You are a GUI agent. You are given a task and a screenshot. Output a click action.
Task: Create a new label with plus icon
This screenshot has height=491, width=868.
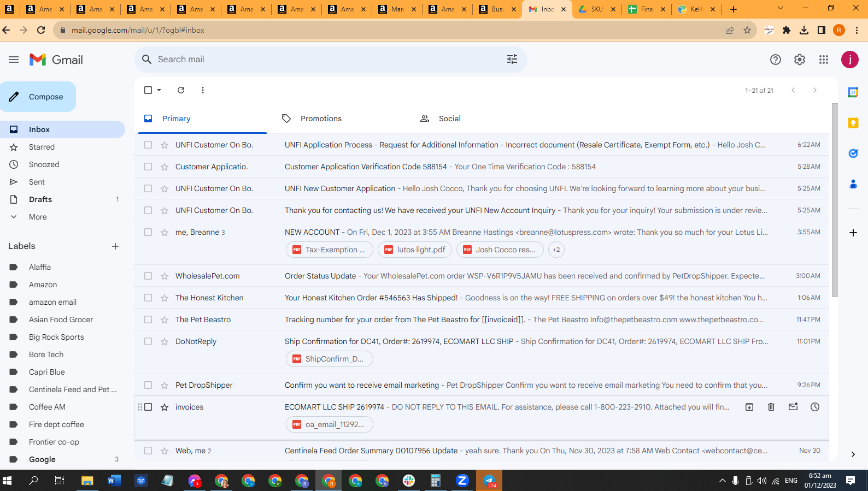pos(115,246)
